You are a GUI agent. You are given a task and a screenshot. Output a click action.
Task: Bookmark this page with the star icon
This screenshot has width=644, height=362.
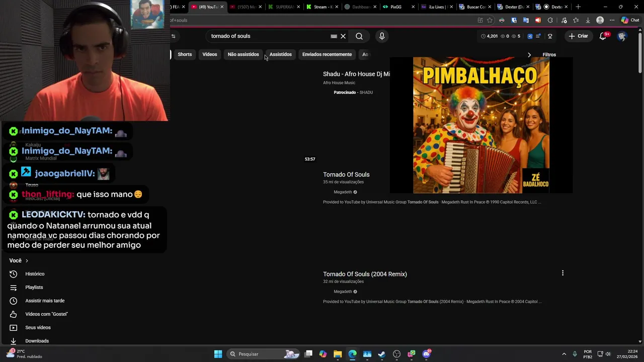point(490,20)
